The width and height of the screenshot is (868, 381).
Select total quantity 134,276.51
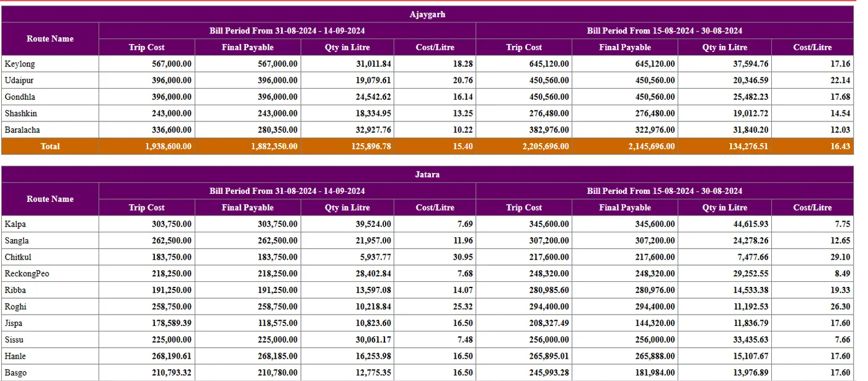748,146
